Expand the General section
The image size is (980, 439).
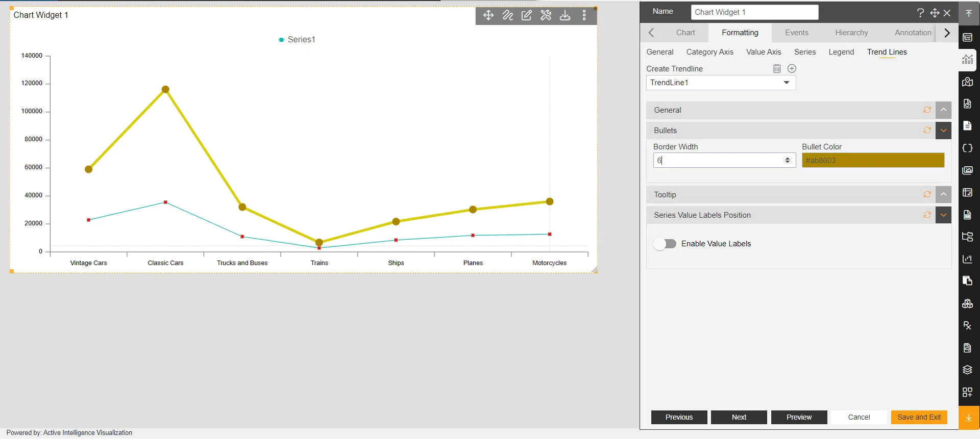point(943,110)
